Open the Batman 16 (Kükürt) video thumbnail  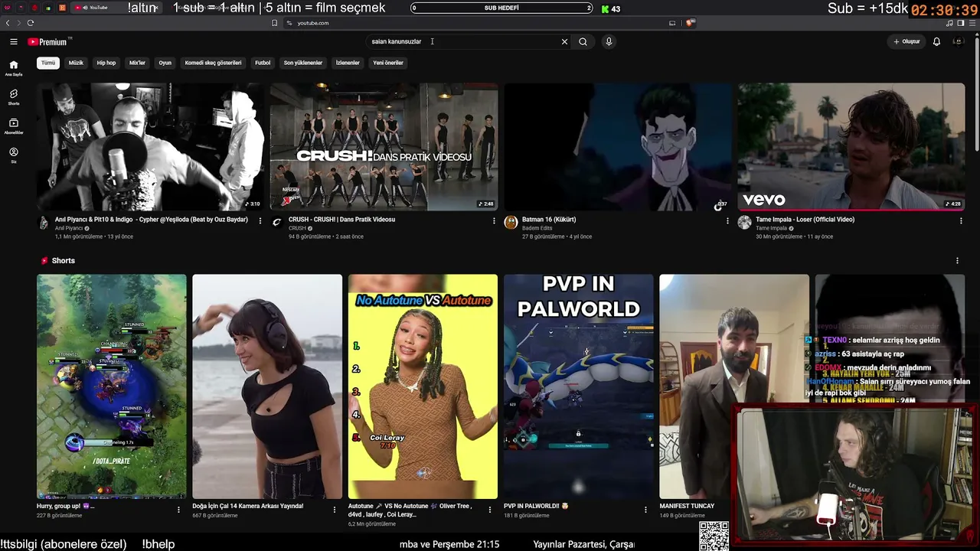click(x=617, y=147)
